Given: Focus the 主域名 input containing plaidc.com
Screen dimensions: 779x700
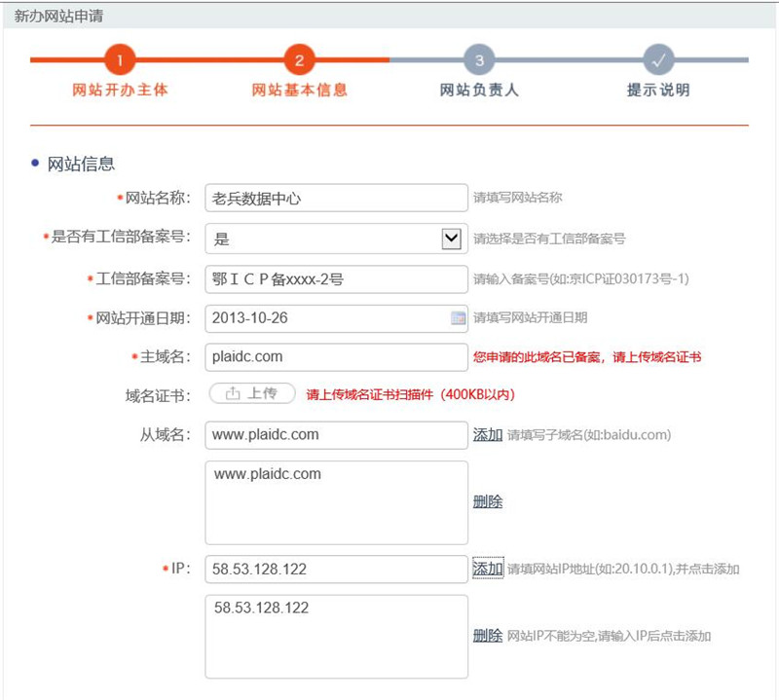Looking at the screenshot, I should point(336,356).
